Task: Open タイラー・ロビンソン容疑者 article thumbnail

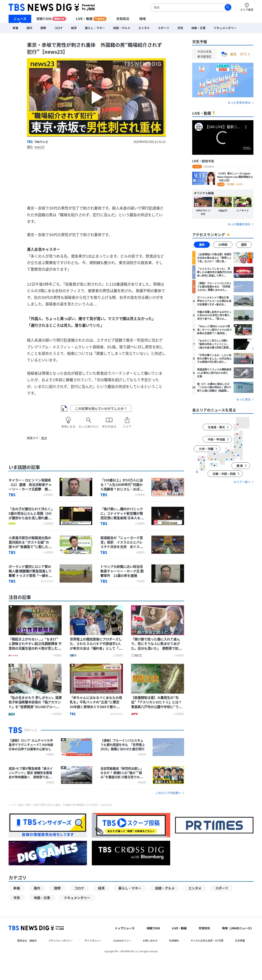Action: click(76, 487)
